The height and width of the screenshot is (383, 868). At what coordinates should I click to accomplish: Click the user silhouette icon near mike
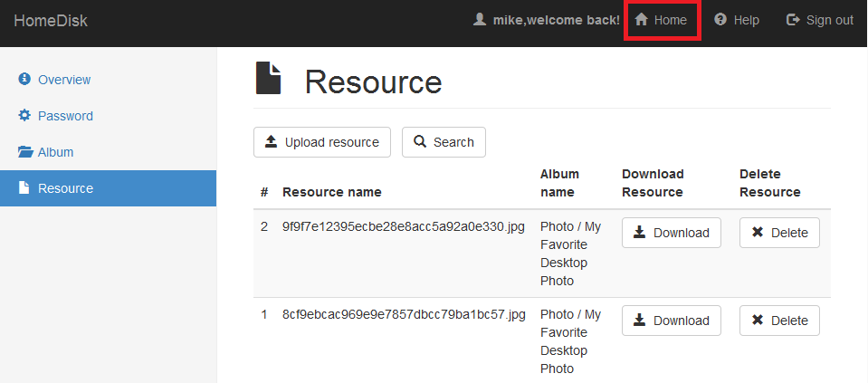(x=480, y=20)
